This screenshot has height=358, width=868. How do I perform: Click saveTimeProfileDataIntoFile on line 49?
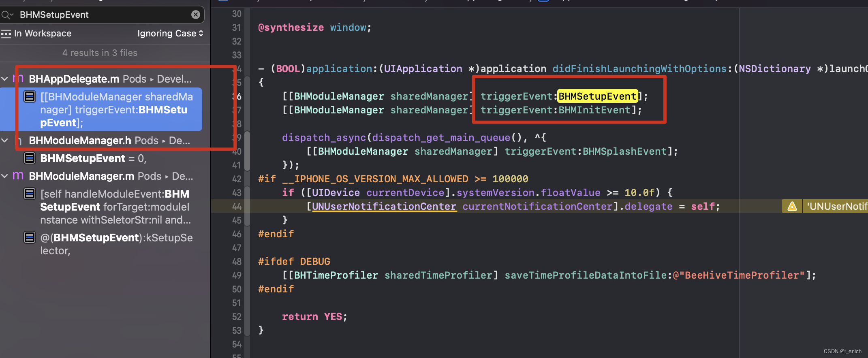(585, 275)
